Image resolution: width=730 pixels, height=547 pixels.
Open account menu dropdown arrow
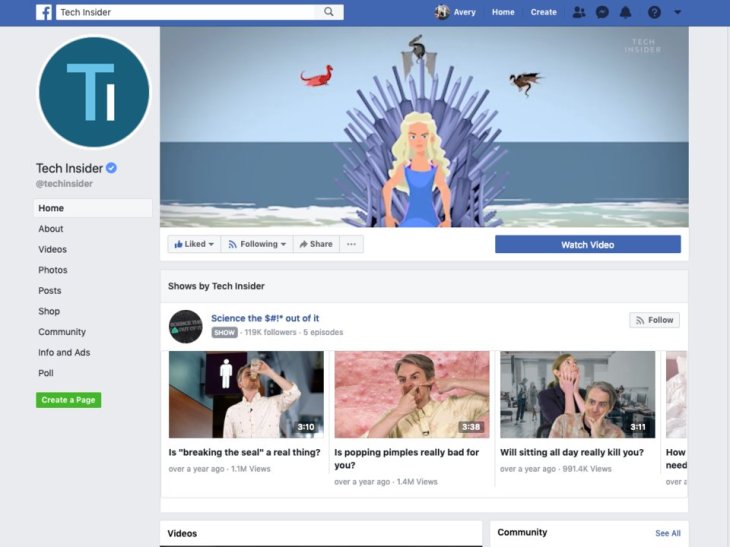[x=678, y=12]
